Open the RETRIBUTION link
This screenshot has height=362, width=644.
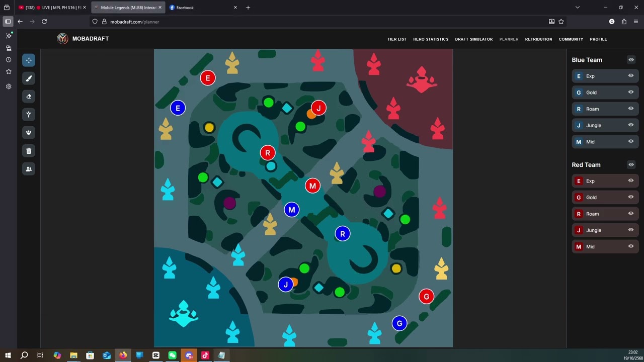pos(538,39)
